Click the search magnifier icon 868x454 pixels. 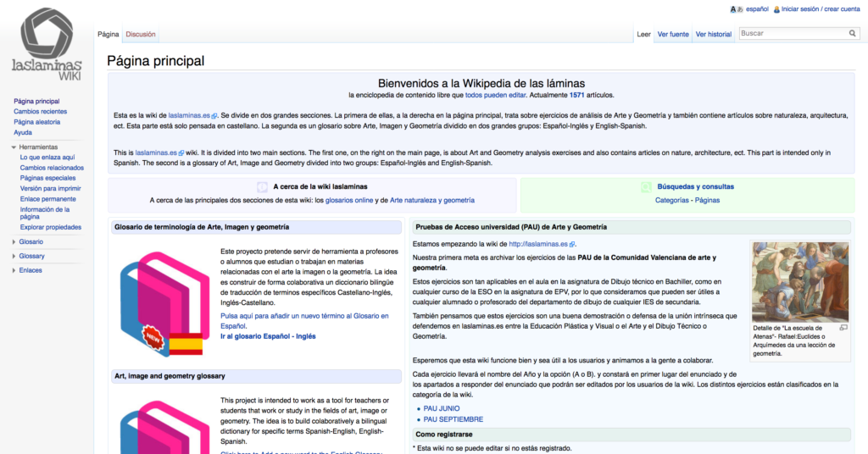(x=853, y=34)
